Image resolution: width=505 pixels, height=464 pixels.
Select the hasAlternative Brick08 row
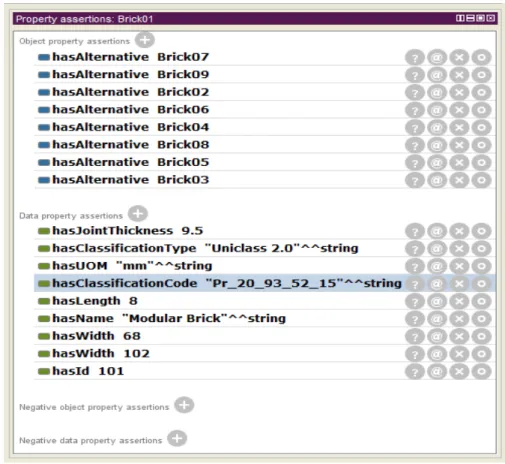(265, 145)
